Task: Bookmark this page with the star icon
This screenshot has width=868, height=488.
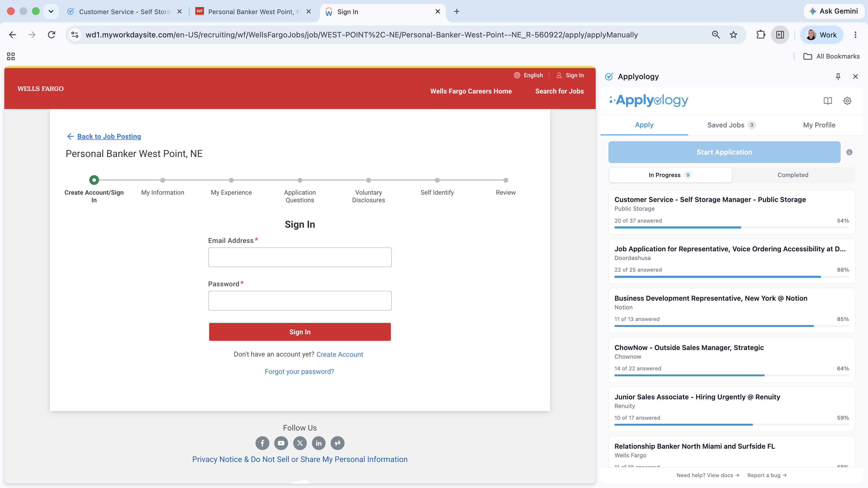Action: click(x=733, y=35)
